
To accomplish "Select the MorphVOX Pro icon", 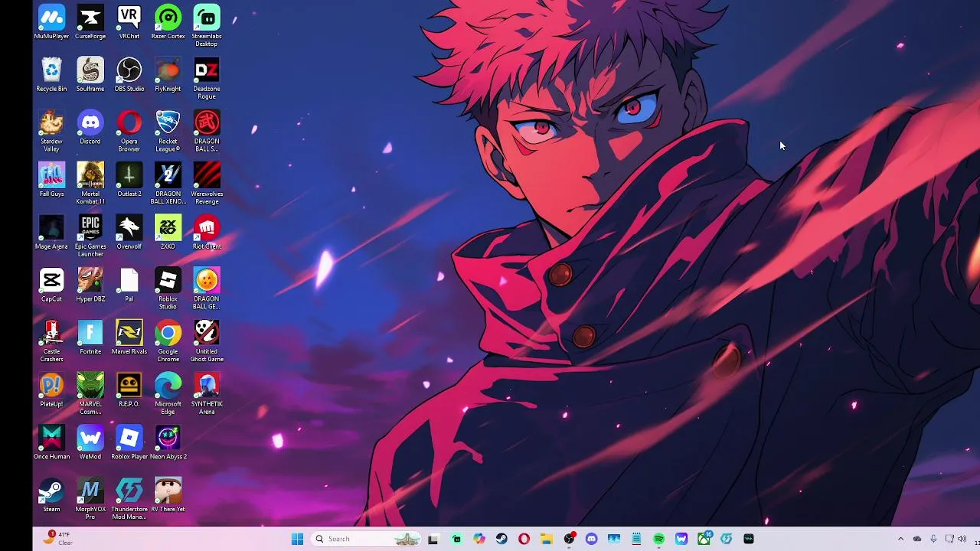I will point(90,500).
